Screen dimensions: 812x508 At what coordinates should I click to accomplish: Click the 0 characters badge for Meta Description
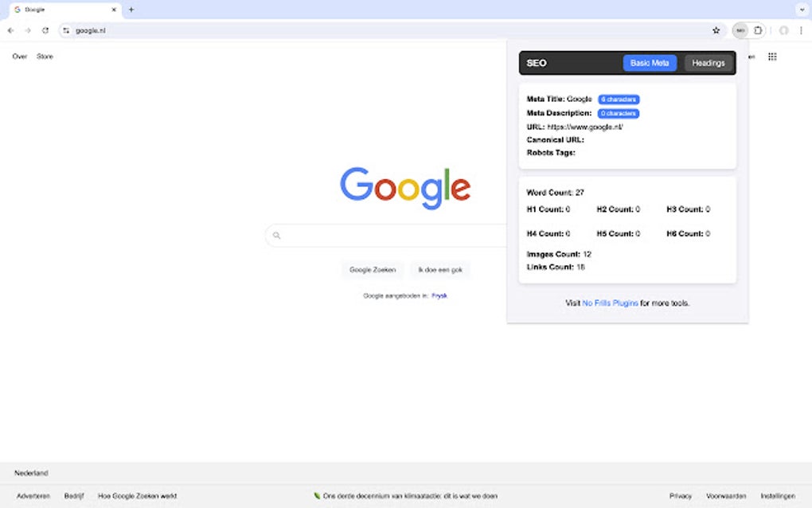tap(619, 113)
